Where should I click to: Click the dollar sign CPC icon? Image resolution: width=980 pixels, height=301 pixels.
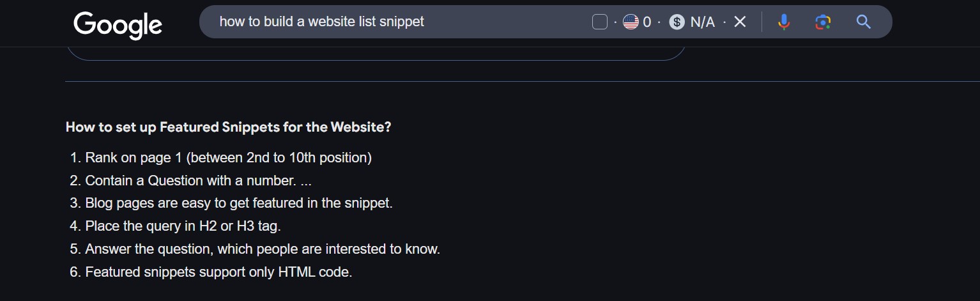coord(677,22)
